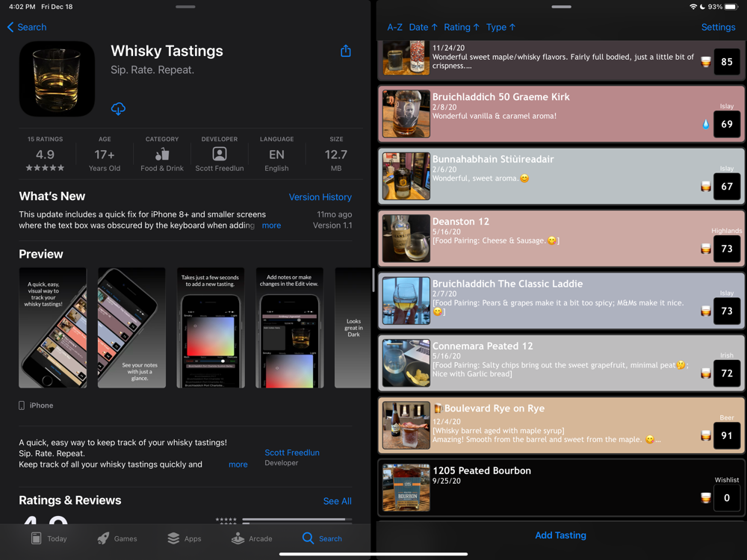Open 'Add notes or make changes' preview
The width and height of the screenshot is (747, 560).
(x=289, y=328)
